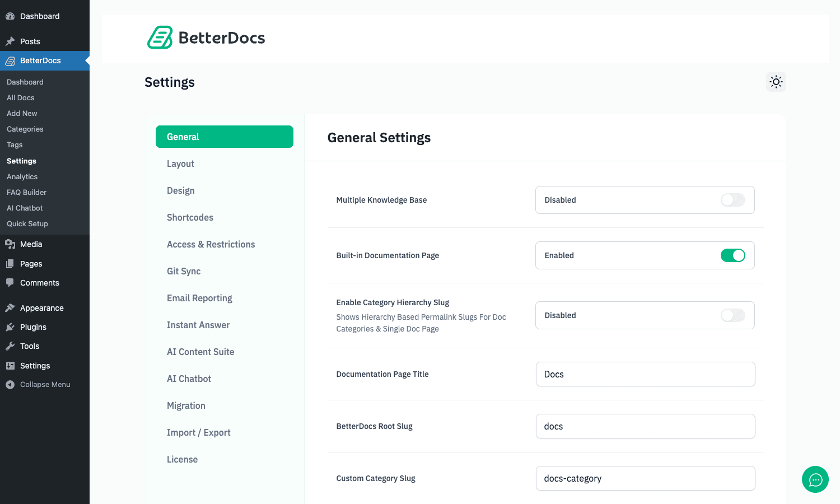Click the Collapse Menu arrow icon

click(10, 385)
